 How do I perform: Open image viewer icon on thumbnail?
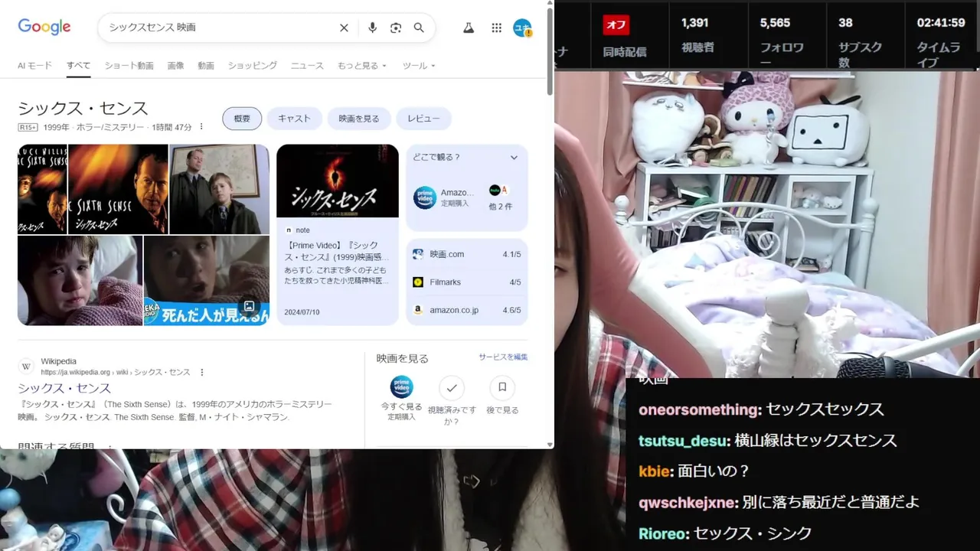point(249,306)
